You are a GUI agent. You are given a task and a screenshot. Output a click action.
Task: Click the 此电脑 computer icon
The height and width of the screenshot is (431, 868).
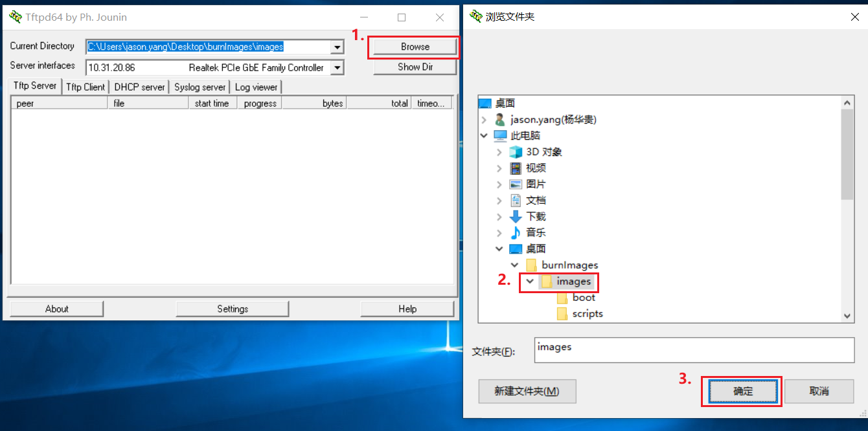point(500,136)
